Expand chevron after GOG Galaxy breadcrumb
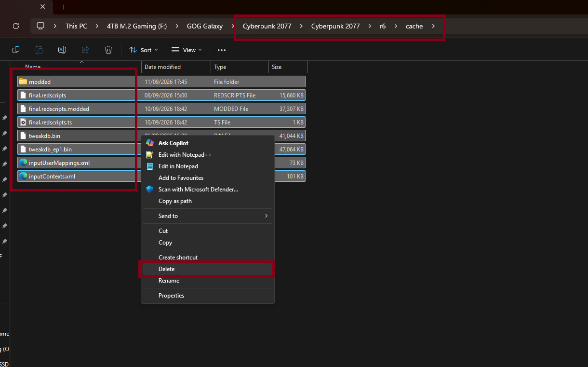This screenshot has width=588, height=367. point(233,26)
